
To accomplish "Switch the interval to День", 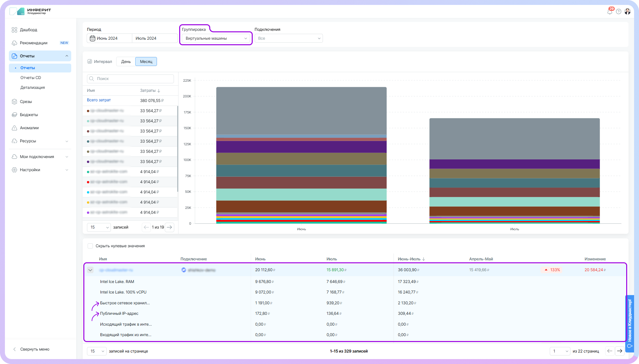I will point(126,62).
